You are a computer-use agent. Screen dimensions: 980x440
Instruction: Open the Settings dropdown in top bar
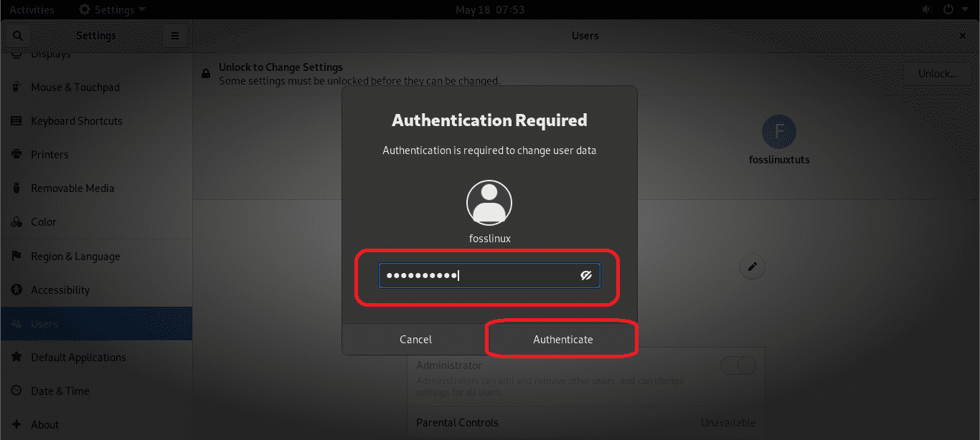pos(112,9)
